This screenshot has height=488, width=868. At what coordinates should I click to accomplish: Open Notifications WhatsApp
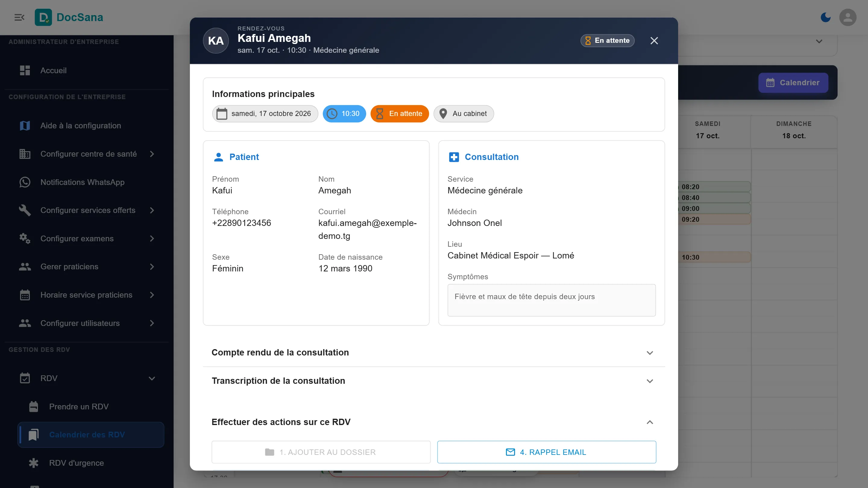point(91,182)
